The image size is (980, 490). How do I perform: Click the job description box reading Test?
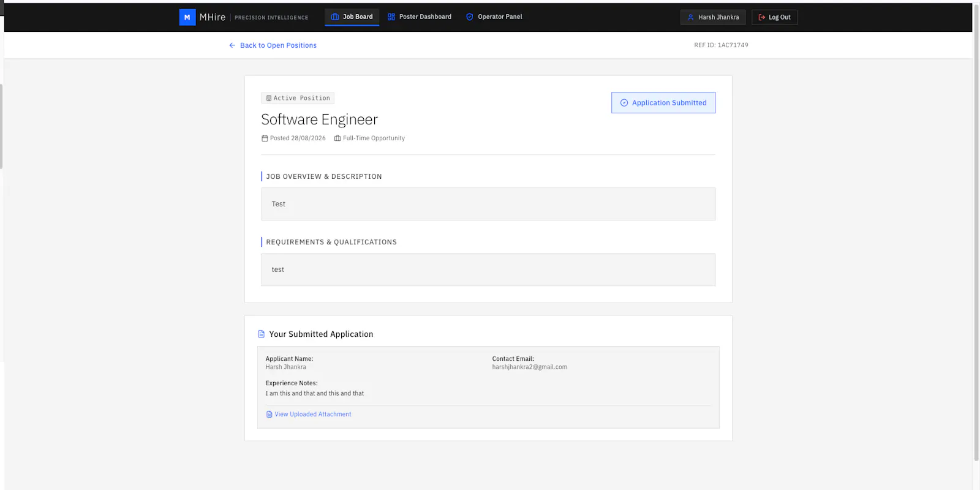click(488, 204)
